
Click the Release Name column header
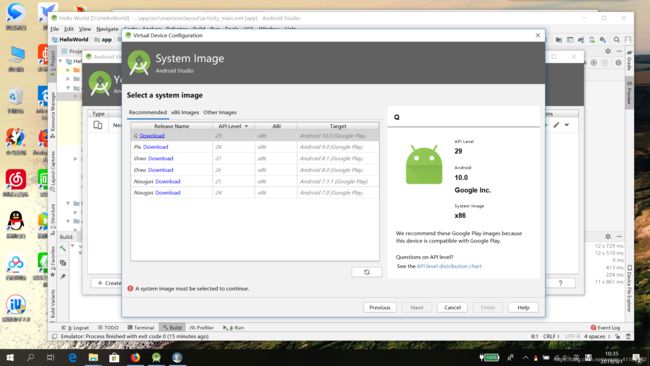coord(171,126)
